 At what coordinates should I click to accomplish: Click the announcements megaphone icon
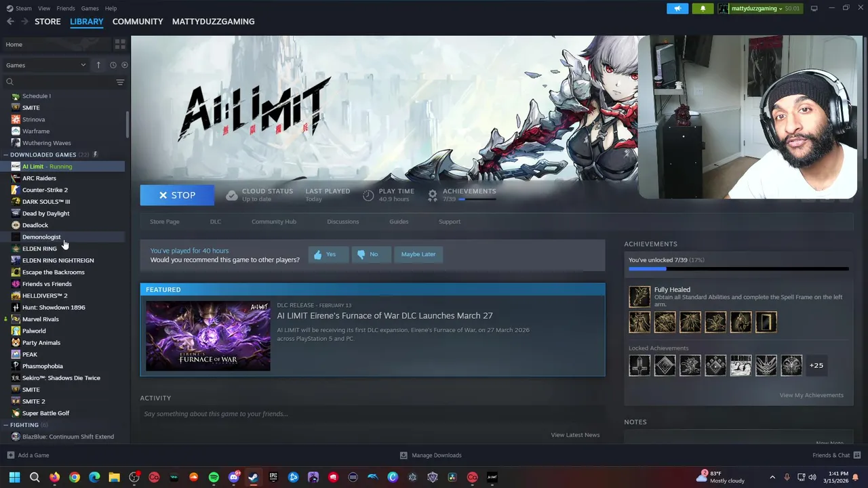[x=677, y=8]
